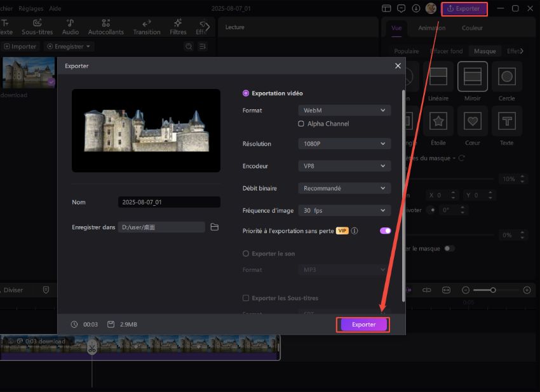Open the Aide menu
Viewport: 540px width, 392px height.
55,9
